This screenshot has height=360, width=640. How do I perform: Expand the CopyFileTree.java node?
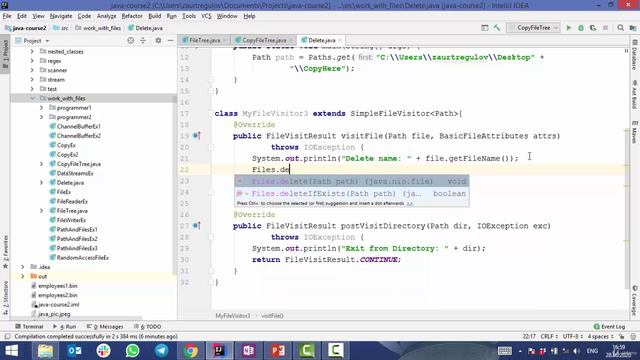coord(41,164)
